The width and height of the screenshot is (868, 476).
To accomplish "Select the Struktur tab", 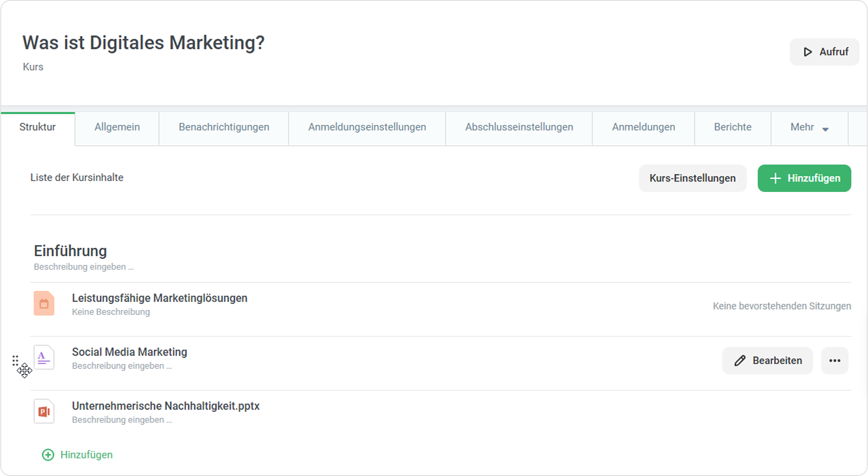I will [x=38, y=128].
